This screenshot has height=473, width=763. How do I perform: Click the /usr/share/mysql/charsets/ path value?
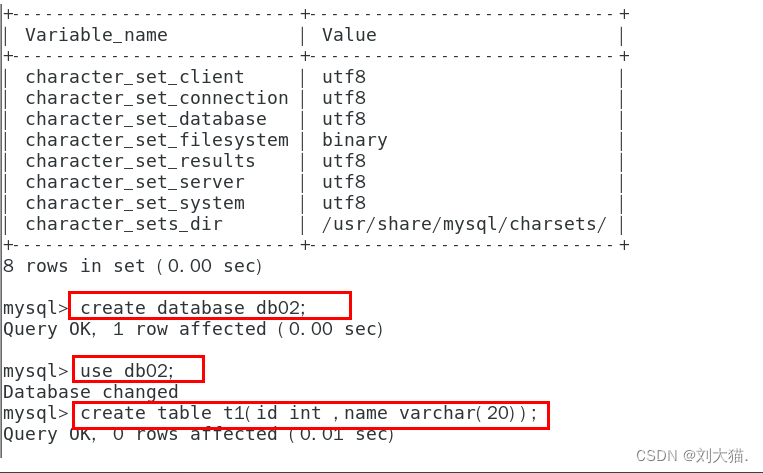(464, 224)
